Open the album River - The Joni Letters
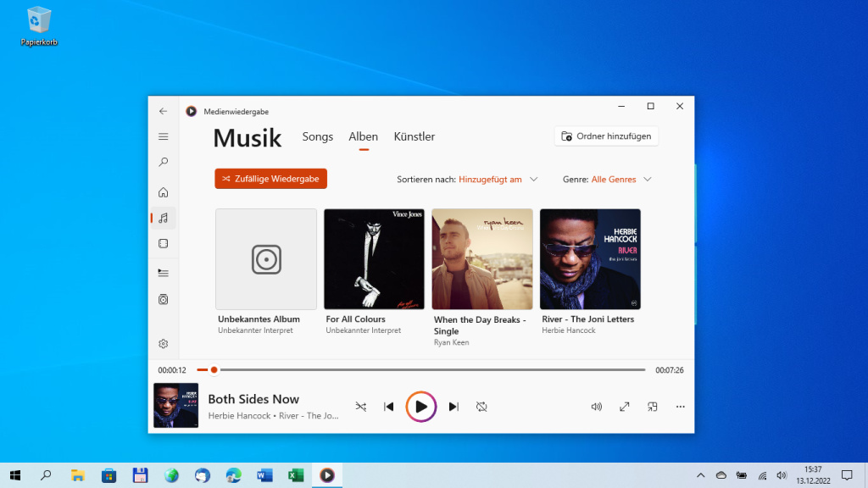Viewport: 868px width, 488px height. [590, 259]
